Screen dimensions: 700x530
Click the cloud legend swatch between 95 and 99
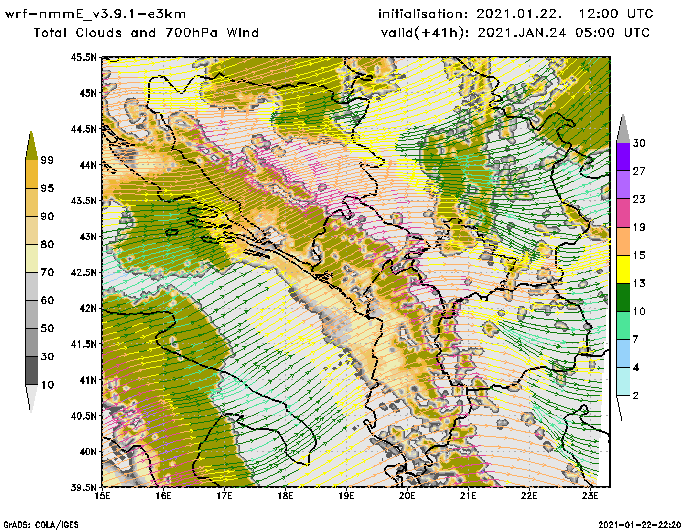tap(31, 174)
